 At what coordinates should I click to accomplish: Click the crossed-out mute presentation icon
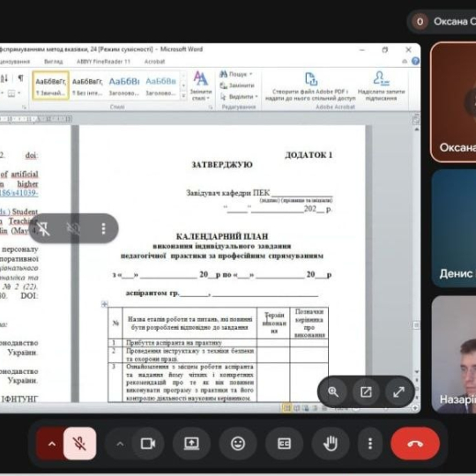point(73,228)
